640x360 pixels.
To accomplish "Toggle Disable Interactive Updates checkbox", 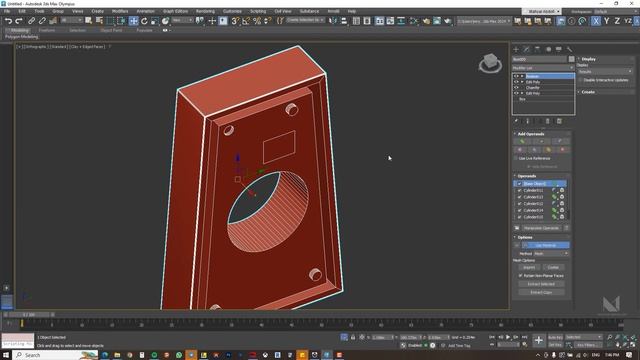I will pos(580,80).
